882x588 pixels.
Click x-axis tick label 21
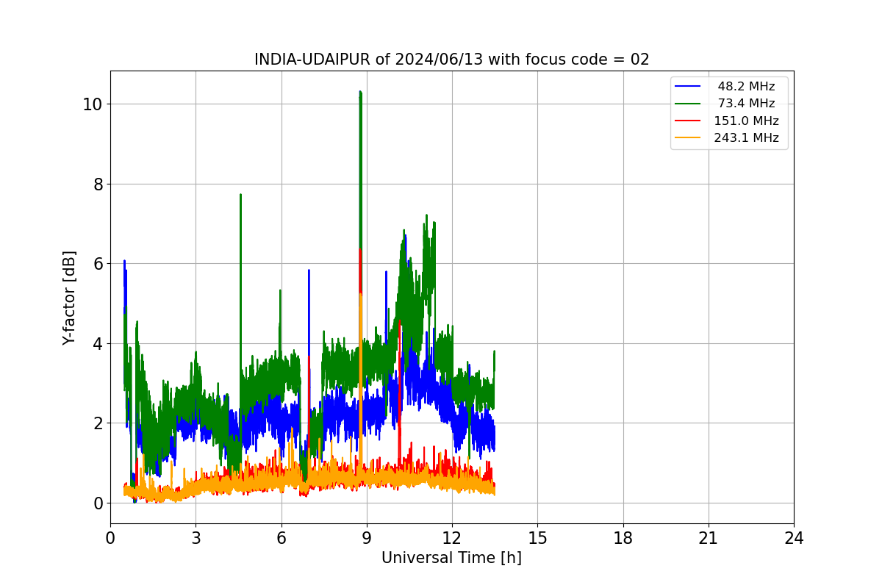tap(709, 538)
